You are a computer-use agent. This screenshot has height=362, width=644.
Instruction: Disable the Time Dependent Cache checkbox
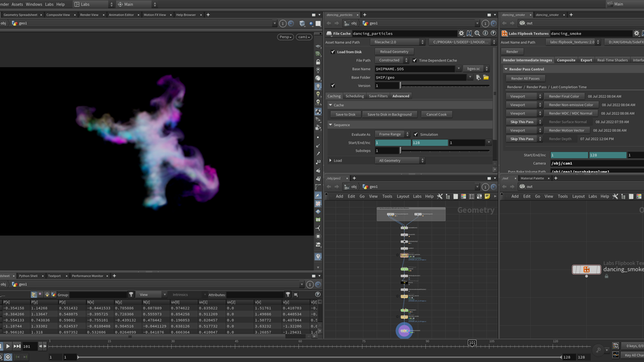click(x=415, y=60)
